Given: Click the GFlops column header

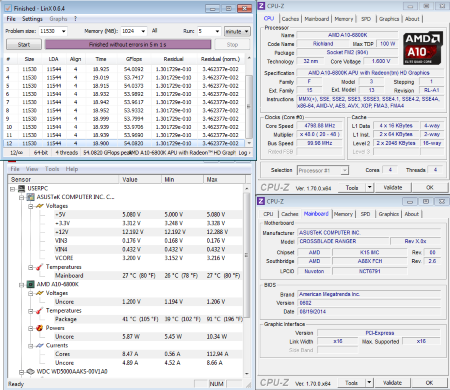Looking at the screenshot, I should (134, 59).
